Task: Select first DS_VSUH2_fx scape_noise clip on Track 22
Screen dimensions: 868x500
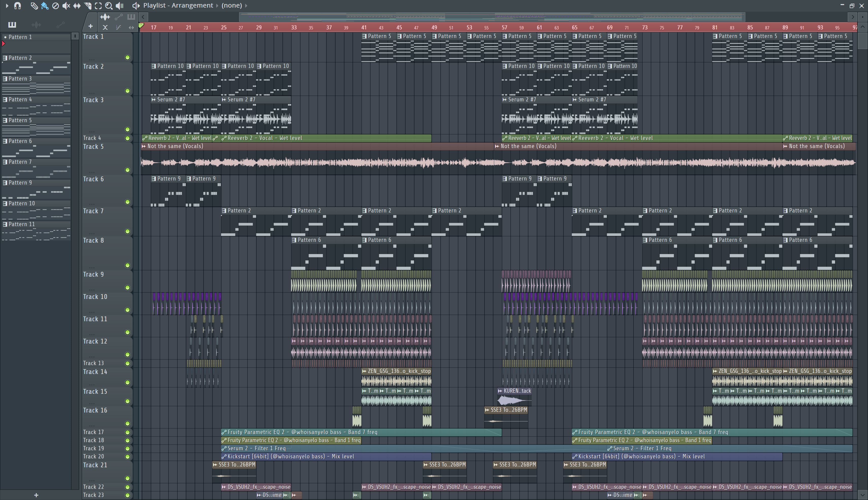Action: pyautogui.click(x=256, y=487)
